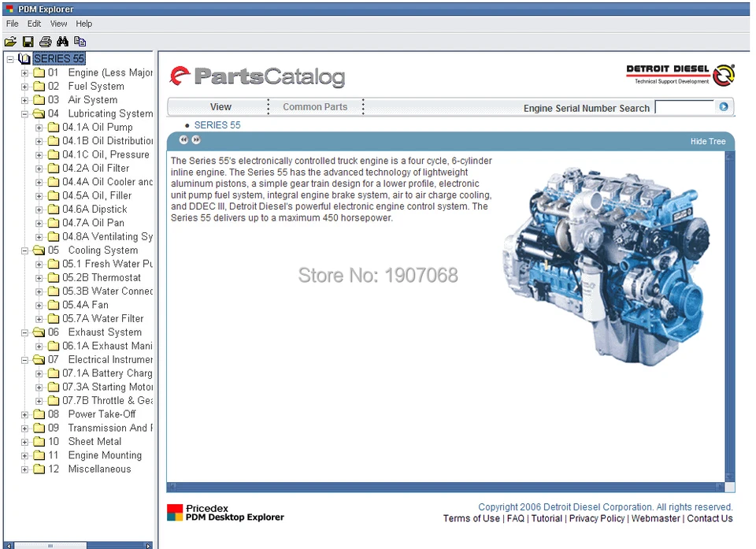Expand the 09 Transmission node

click(24, 428)
